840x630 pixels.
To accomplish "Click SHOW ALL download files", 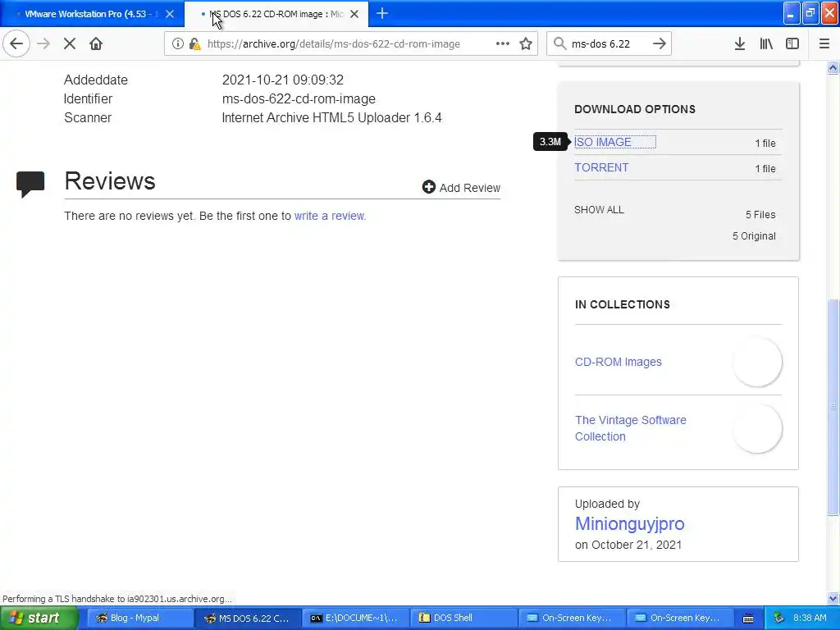I will (599, 209).
